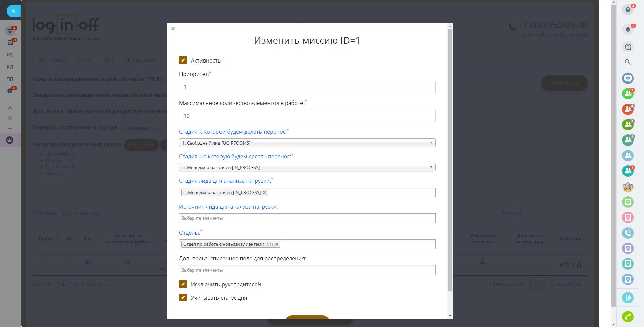Click the search magnifier icon in right panel
This screenshot has height=327, width=644.
click(x=628, y=62)
